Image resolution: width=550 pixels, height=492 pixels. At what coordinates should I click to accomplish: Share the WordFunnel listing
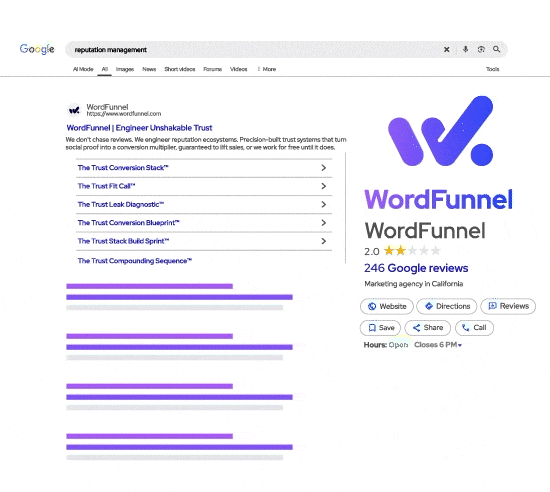pos(428,328)
